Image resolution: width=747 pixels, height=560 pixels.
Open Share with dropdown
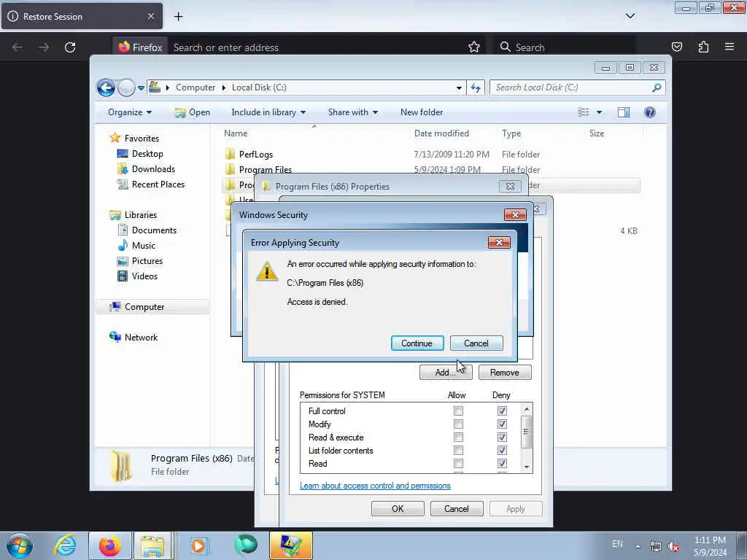pos(352,112)
